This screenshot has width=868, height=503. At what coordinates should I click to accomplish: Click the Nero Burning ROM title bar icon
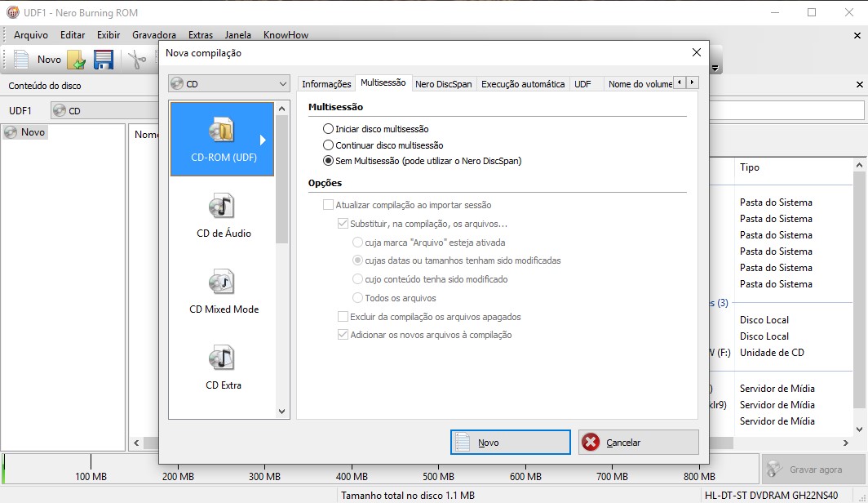pos(12,12)
